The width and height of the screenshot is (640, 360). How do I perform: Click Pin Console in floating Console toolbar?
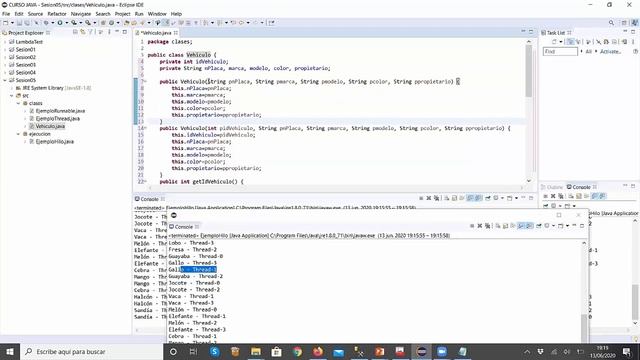(x=539, y=226)
